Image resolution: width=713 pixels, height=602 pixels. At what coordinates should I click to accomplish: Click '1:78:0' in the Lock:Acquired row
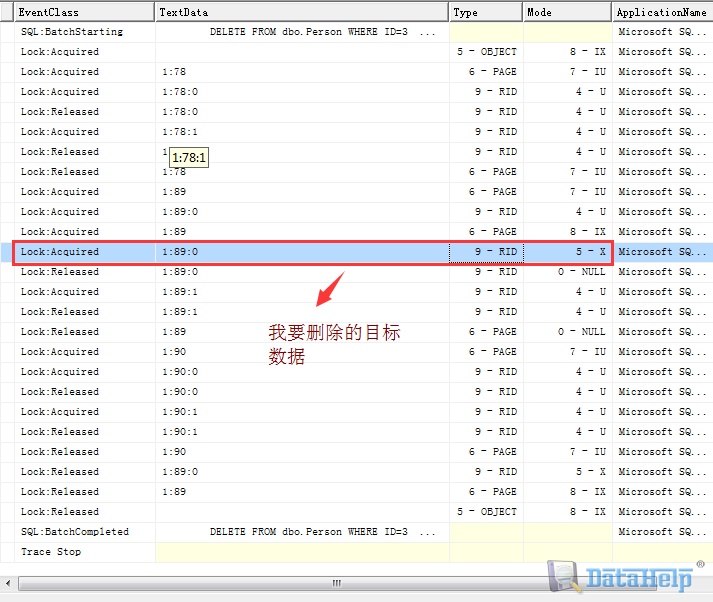[x=180, y=92]
